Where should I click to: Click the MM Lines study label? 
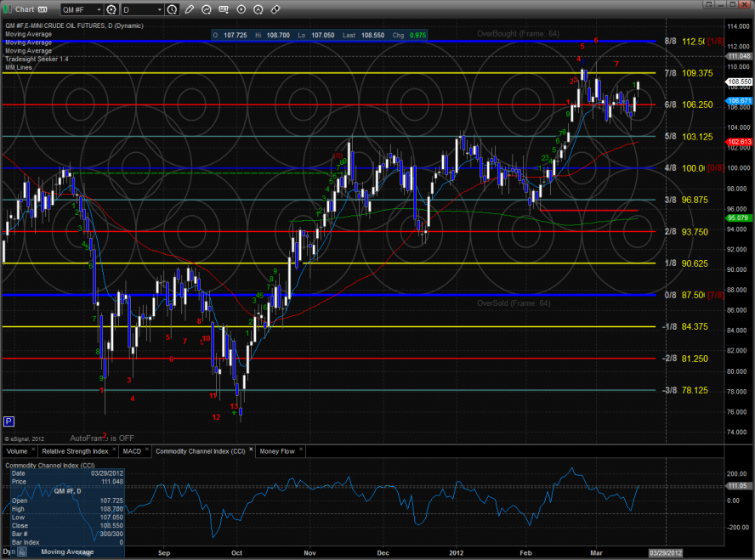tap(18, 67)
